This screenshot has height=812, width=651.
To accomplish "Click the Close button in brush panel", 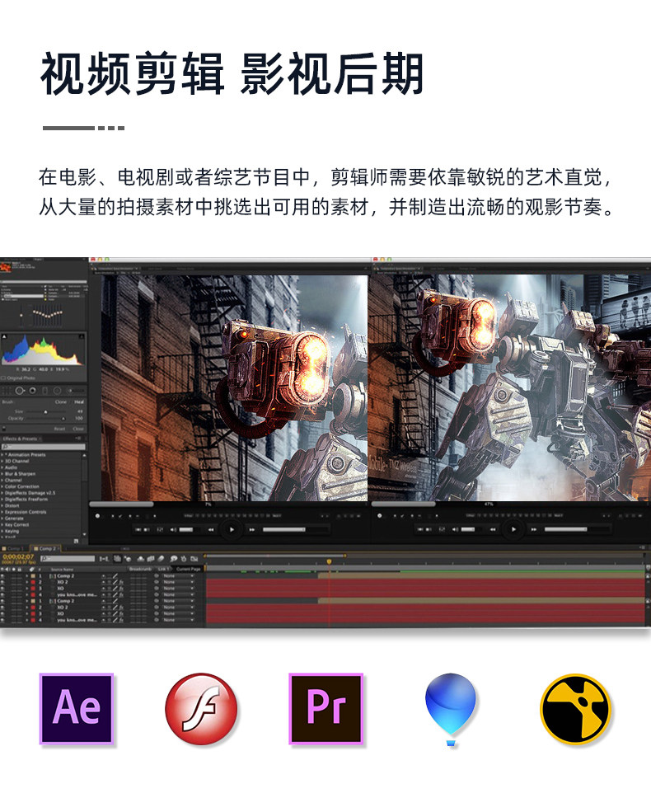I will point(78,429).
